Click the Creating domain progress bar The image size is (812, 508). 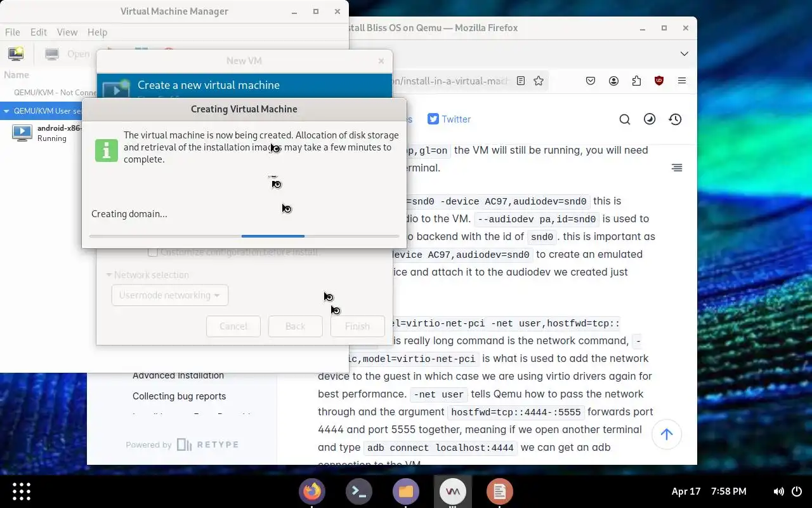tap(244, 236)
